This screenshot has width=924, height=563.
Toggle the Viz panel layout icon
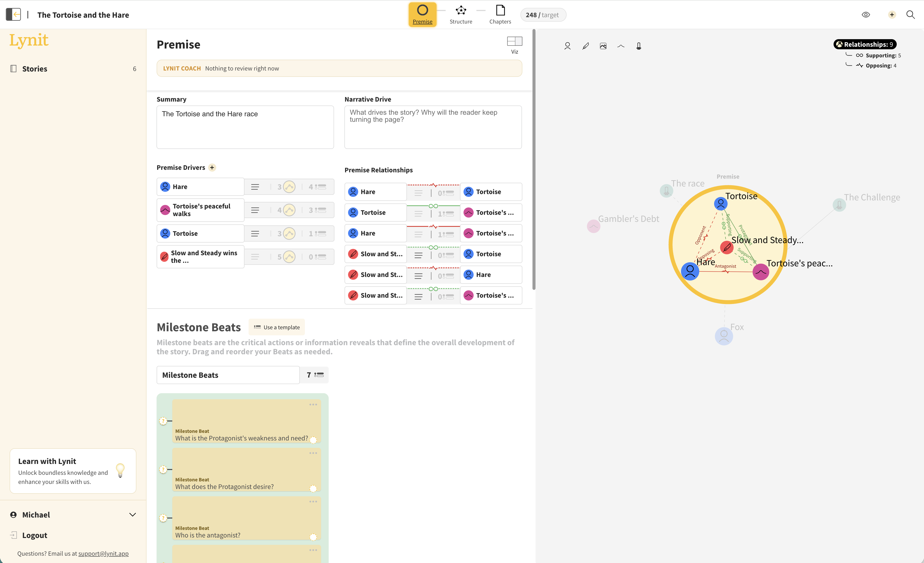point(515,41)
